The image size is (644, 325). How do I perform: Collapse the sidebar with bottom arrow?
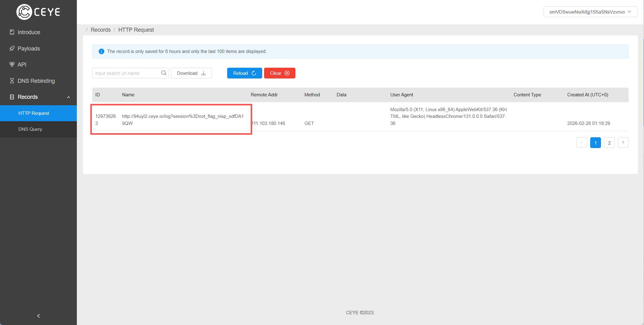tap(38, 316)
